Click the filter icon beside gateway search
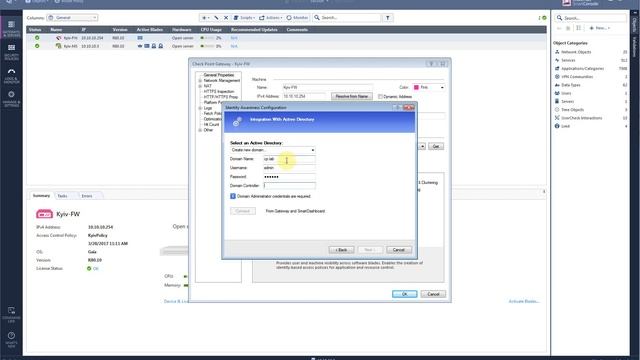 tap(388, 18)
